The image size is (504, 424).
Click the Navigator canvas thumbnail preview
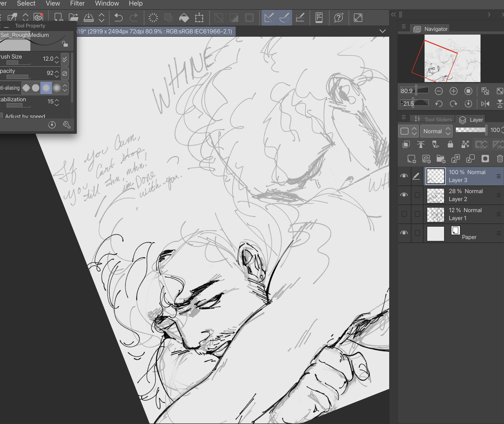452,58
